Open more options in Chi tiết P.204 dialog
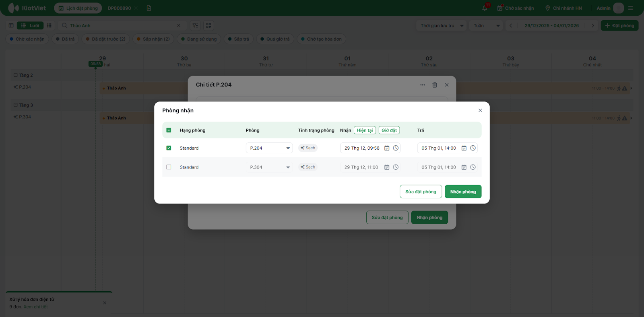644x317 pixels. (x=423, y=85)
